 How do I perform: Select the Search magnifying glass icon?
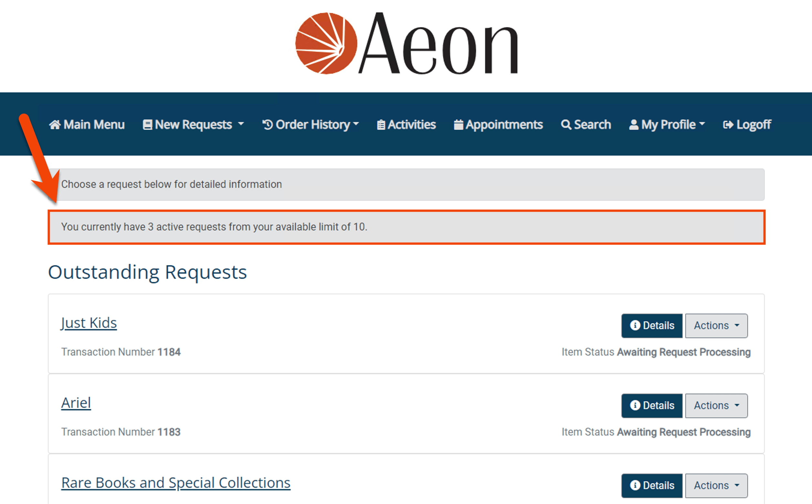coord(566,124)
